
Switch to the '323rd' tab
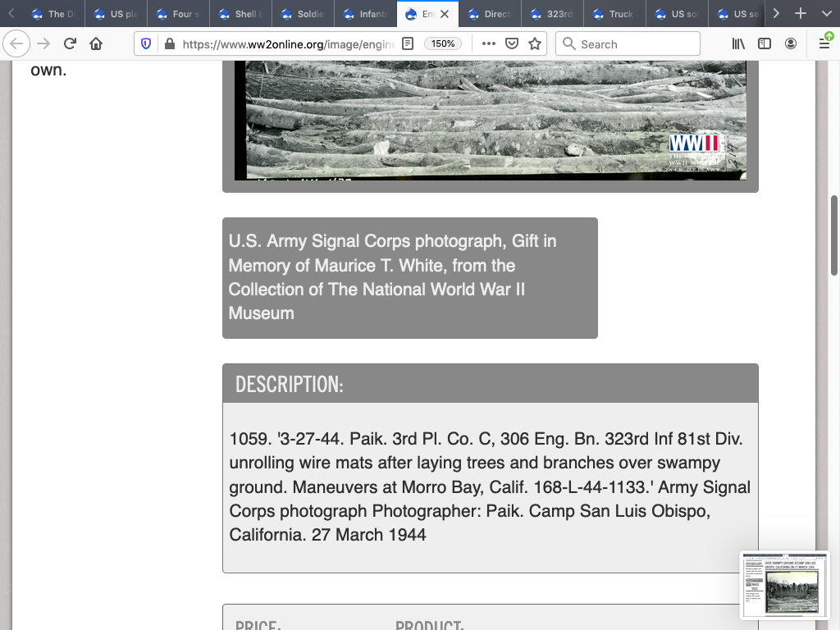[553, 14]
